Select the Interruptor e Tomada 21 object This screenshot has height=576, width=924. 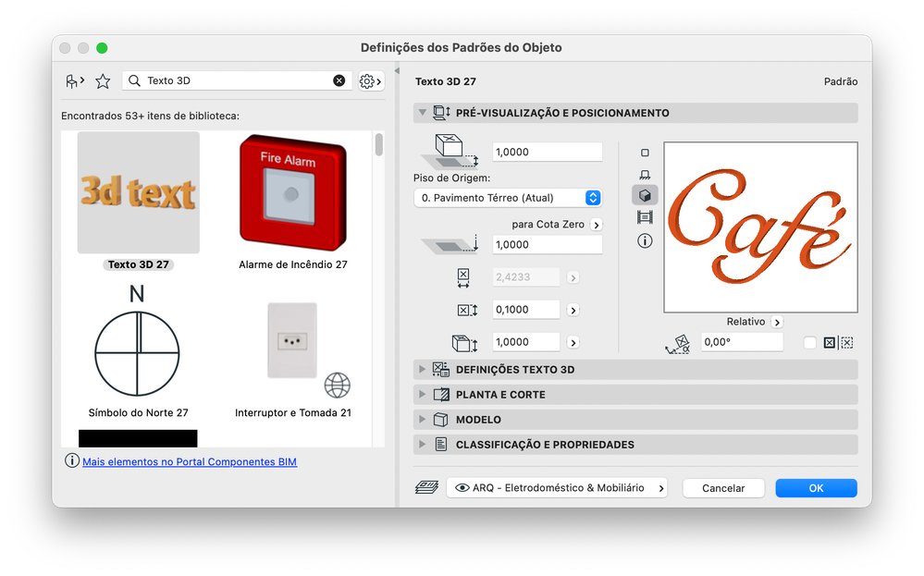point(293,360)
